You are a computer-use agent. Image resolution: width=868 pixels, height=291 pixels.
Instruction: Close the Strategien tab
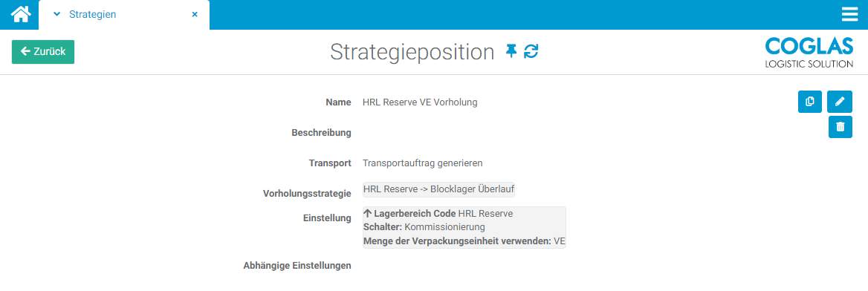pos(195,14)
